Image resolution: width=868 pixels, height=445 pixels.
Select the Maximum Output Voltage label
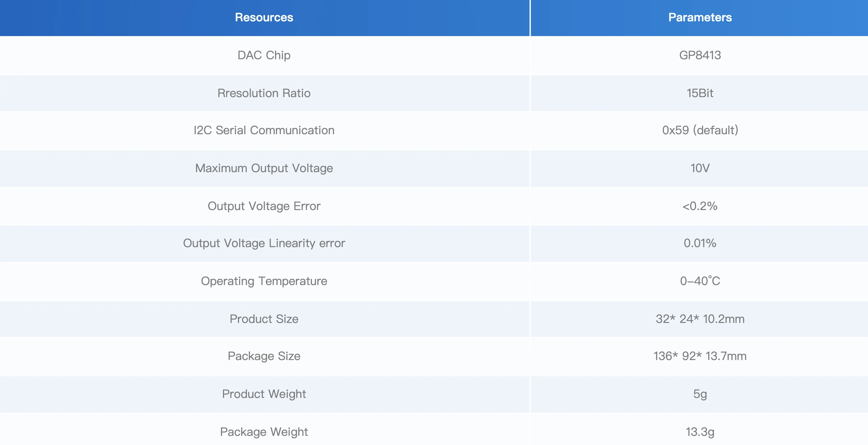264,168
